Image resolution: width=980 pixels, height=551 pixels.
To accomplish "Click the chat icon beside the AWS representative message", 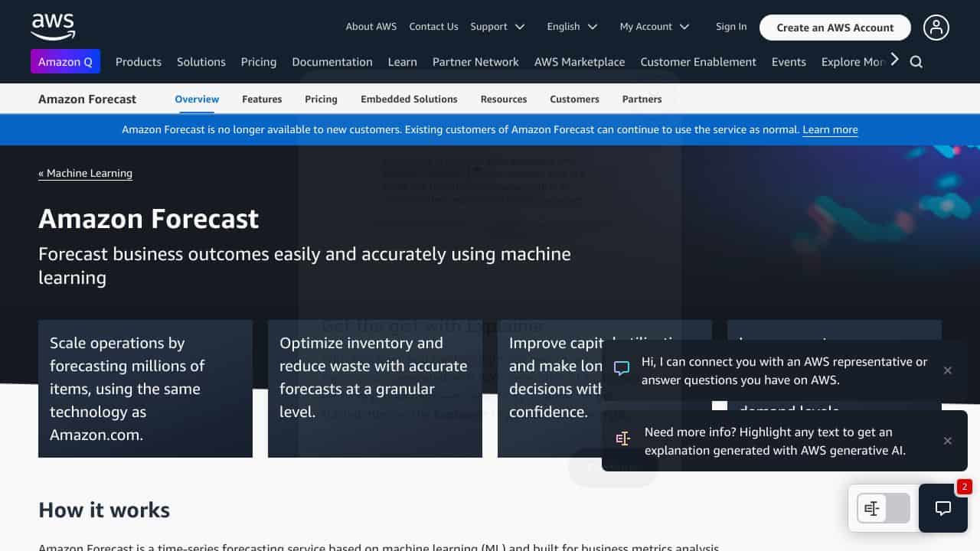I will 622,368.
